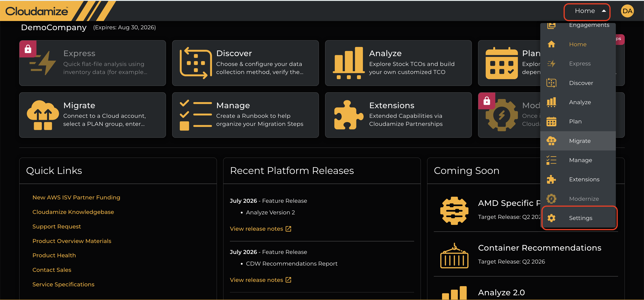The image size is (644, 300).
Task: Click the Extensions puzzle icon in menu
Action: coord(551,179)
